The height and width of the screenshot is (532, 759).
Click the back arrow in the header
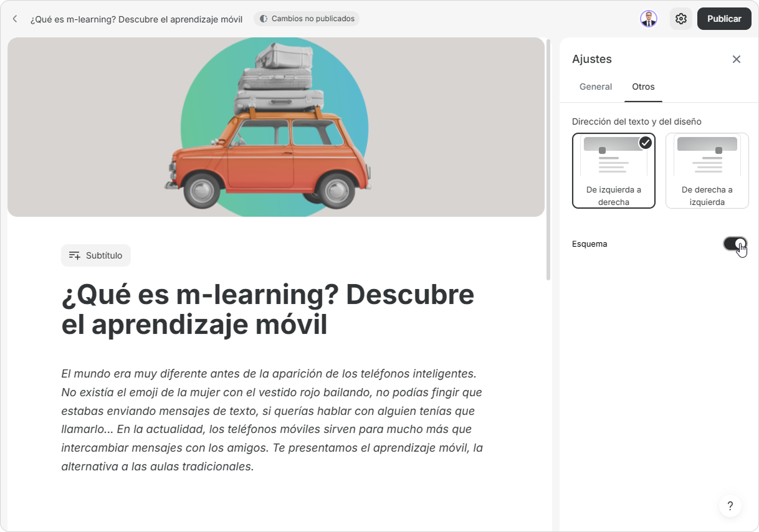15,19
